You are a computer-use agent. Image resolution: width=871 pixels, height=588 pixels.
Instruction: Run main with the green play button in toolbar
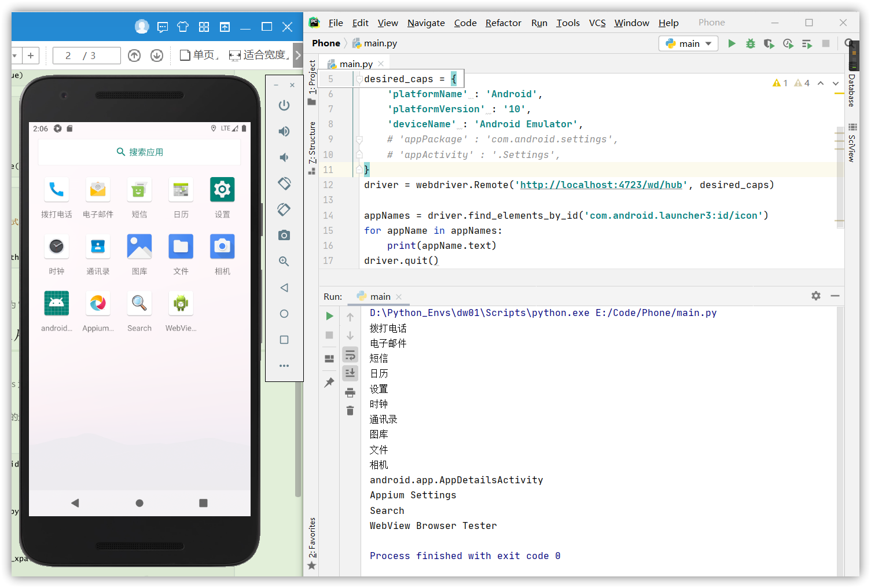(732, 43)
